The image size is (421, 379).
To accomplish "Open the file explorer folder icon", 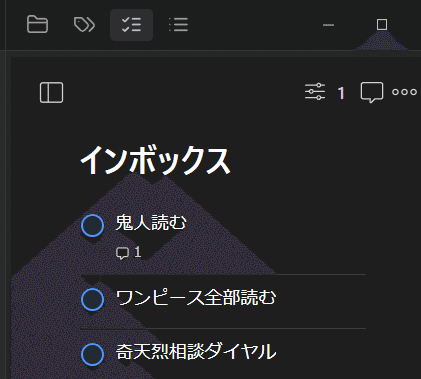I will (37, 25).
